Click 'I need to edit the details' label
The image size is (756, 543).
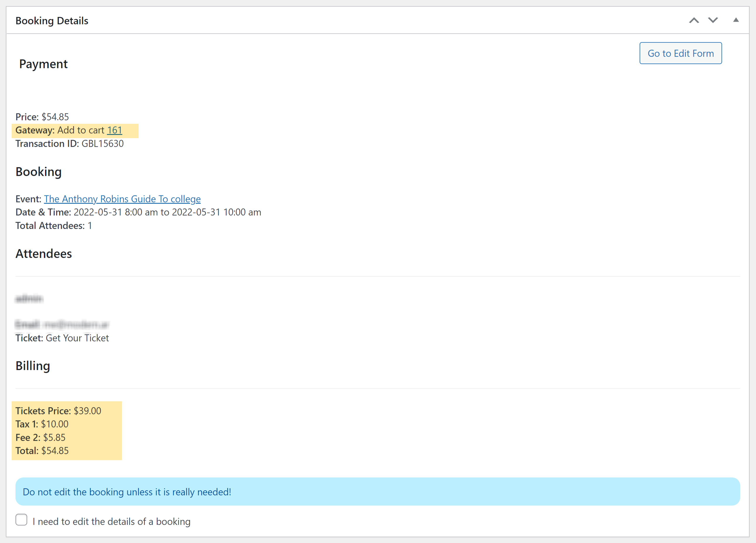(111, 522)
